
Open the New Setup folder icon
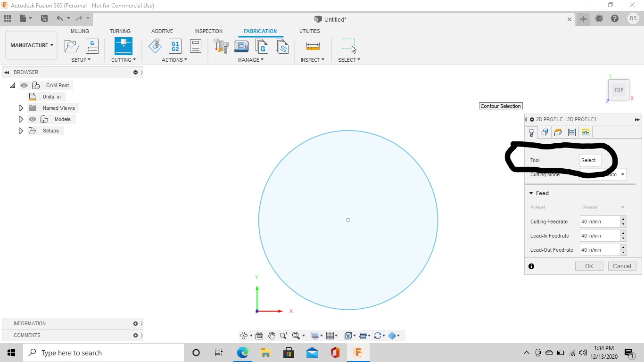click(72, 46)
